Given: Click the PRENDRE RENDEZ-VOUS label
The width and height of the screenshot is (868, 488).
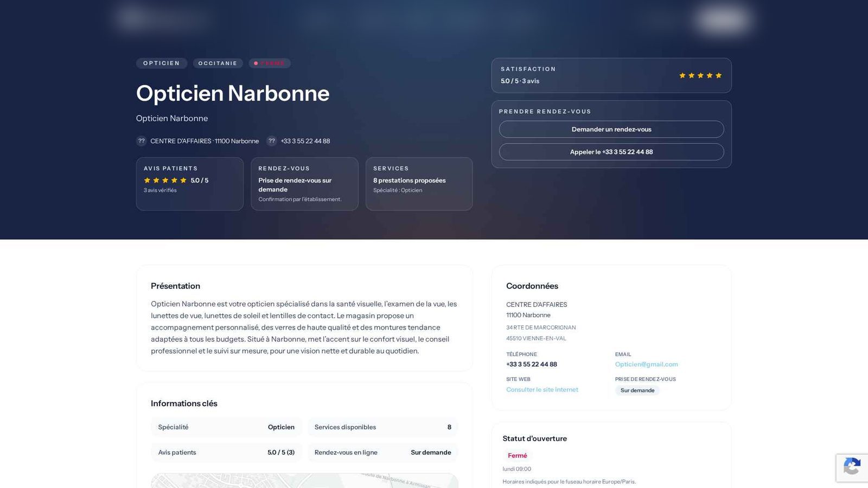Looking at the screenshot, I should tap(545, 112).
